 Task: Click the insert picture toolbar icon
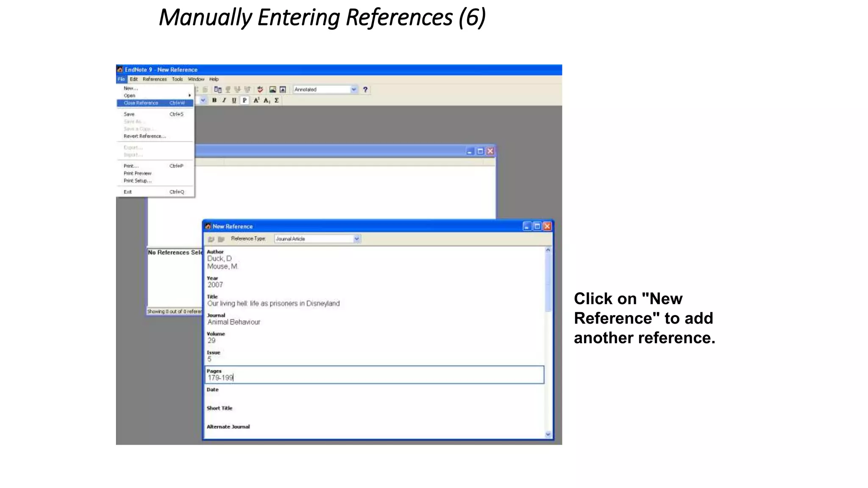coord(273,89)
